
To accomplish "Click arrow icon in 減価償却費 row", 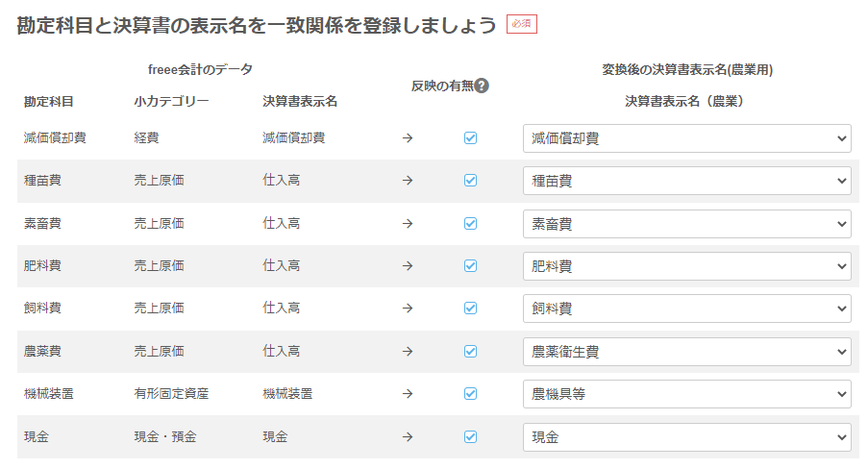I will (408, 137).
